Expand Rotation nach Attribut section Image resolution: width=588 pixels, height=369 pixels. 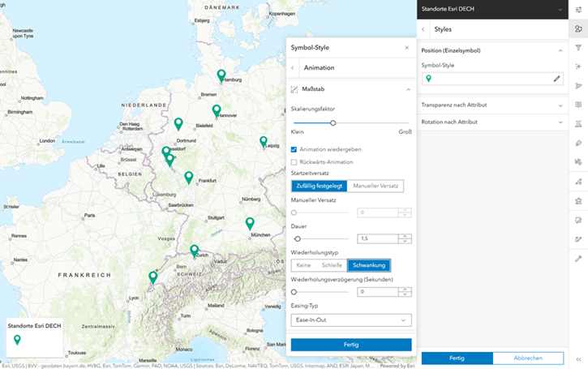pyautogui.click(x=493, y=122)
